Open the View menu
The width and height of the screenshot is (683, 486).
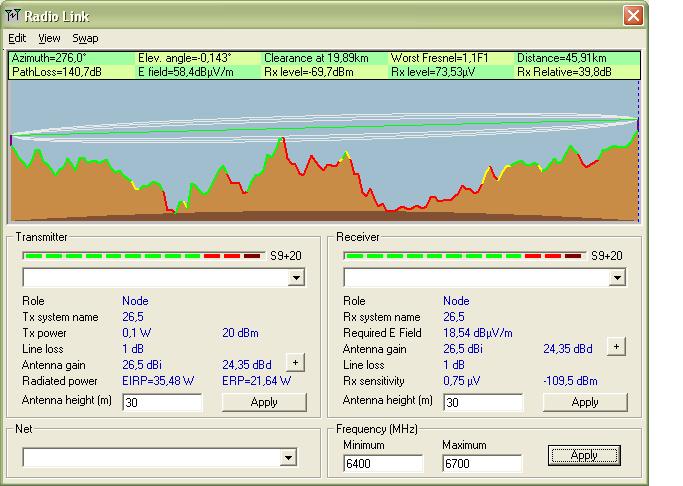click(49, 38)
